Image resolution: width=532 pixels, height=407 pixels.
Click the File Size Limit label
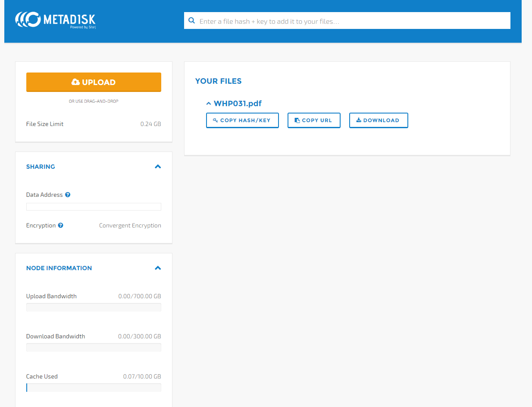pos(45,124)
